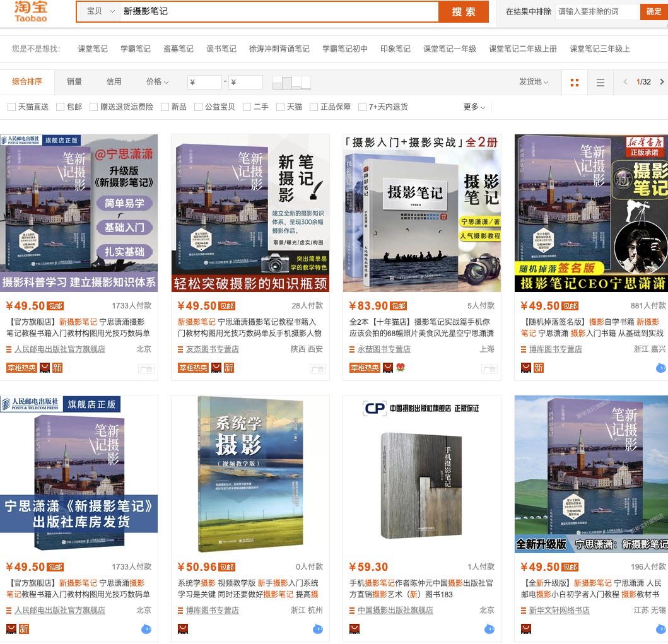The image size is (668, 644).
Task: Sort results by 销量
Action: tap(74, 82)
